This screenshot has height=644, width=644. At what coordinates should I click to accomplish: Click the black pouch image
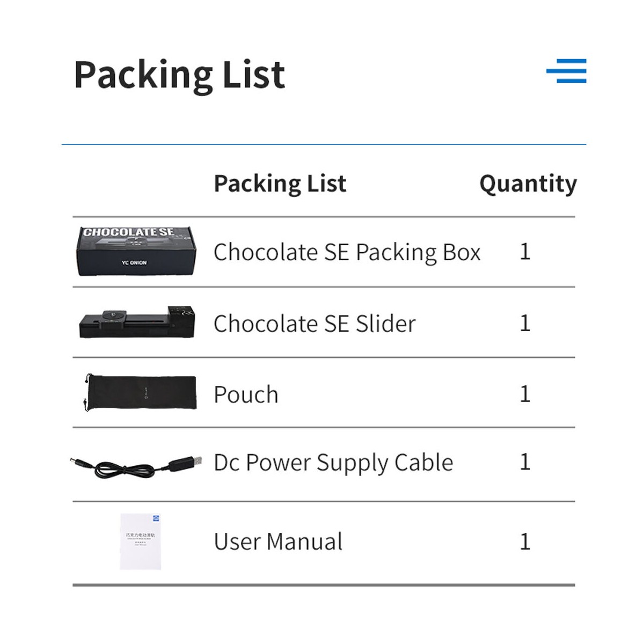tap(141, 393)
